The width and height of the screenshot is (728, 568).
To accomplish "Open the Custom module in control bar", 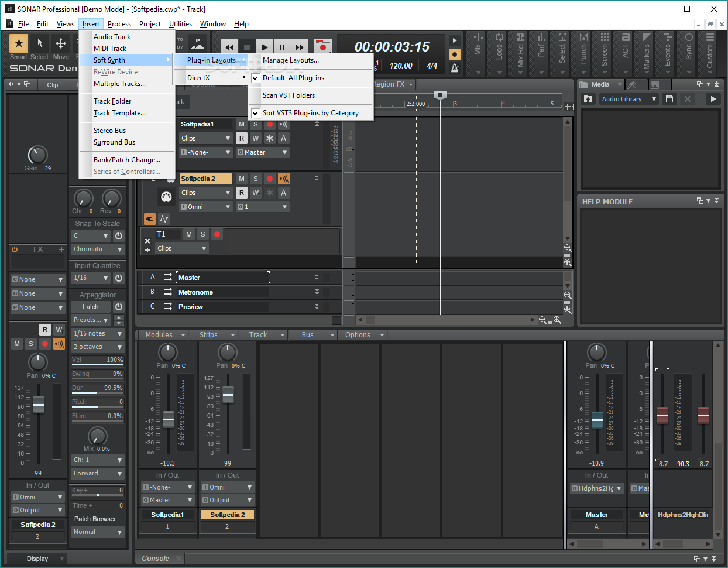I will 709,53.
